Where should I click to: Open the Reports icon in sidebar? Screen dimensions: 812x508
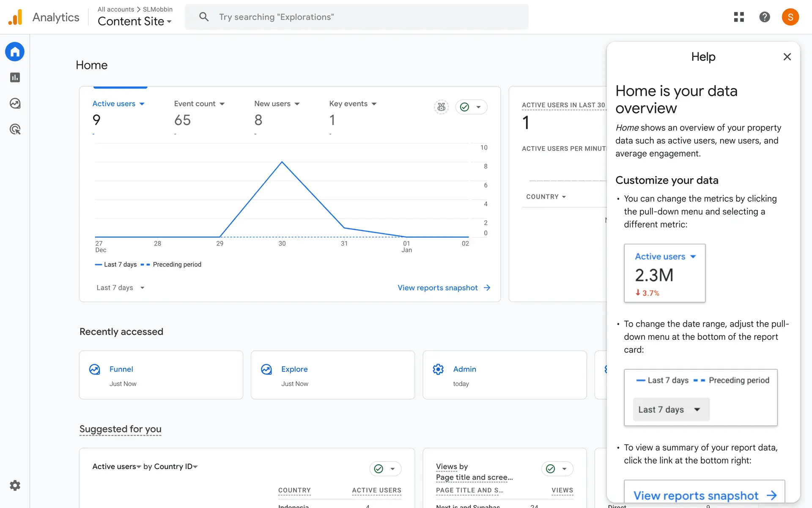point(15,77)
